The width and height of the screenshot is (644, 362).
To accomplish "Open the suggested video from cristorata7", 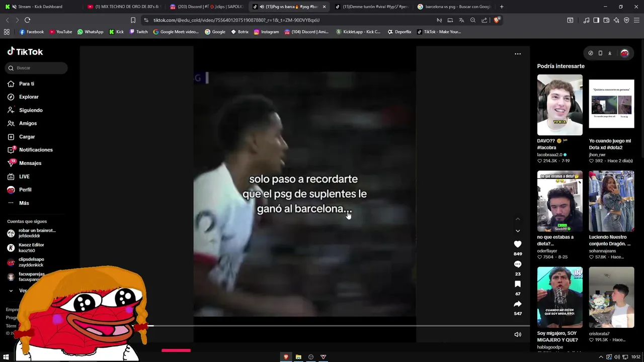I will (x=611, y=297).
